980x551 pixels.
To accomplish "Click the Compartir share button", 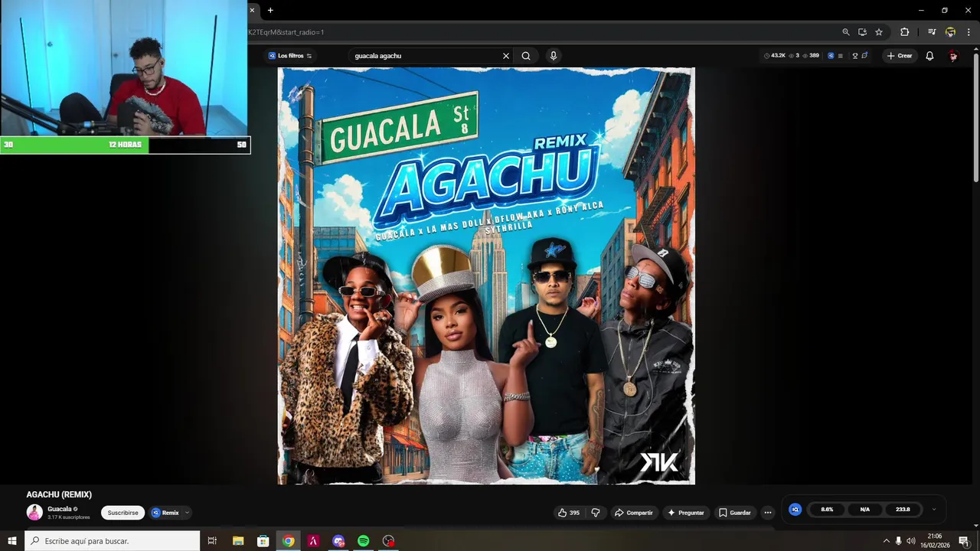I will click(x=633, y=513).
